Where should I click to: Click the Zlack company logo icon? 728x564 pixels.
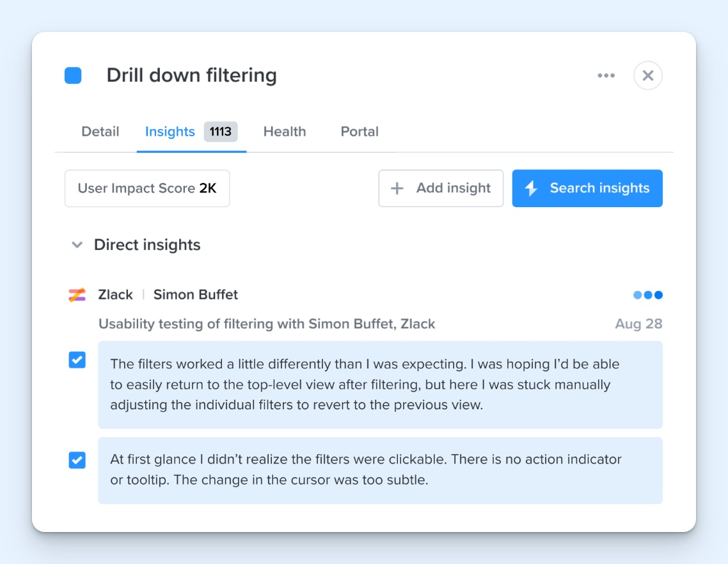click(x=77, y=295)
